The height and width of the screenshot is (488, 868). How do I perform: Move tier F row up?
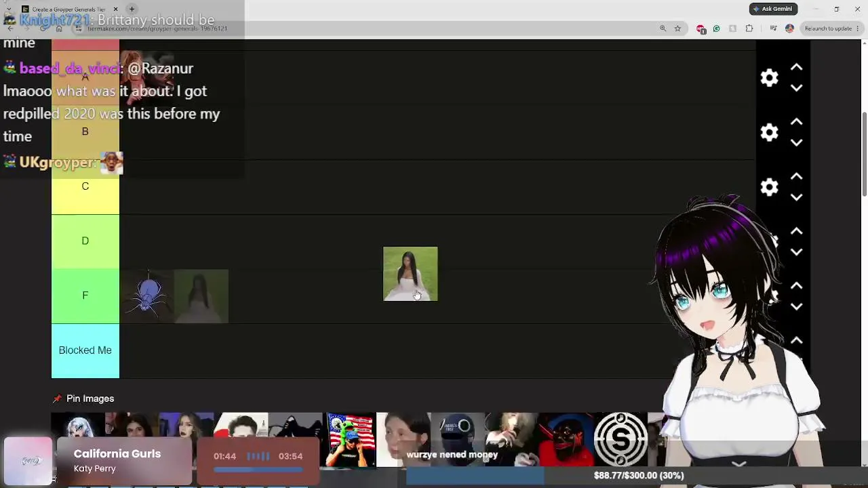point(797,286)
